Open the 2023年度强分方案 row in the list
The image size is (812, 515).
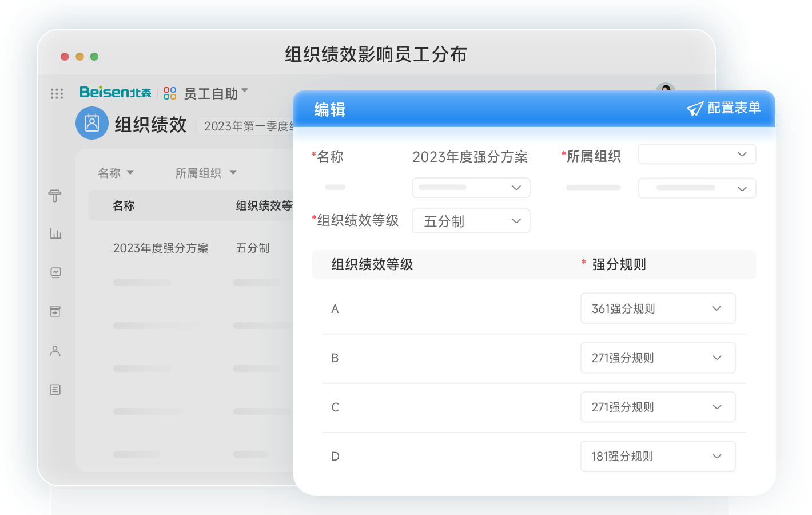click(161, 248)
